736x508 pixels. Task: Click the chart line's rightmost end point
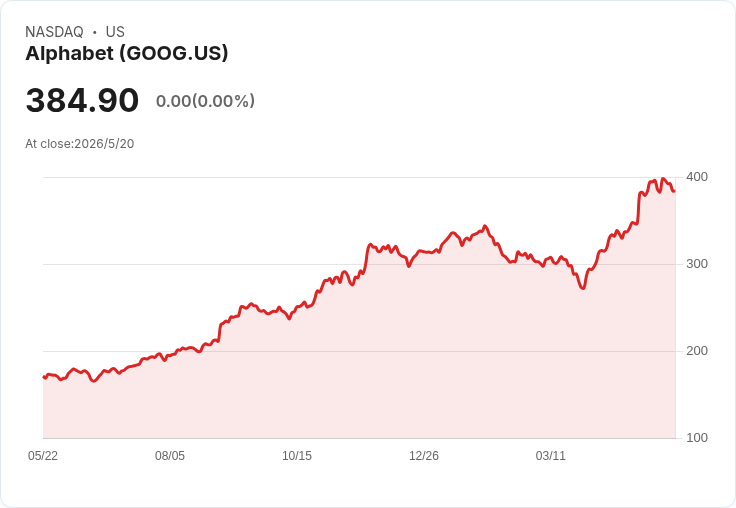674,191
